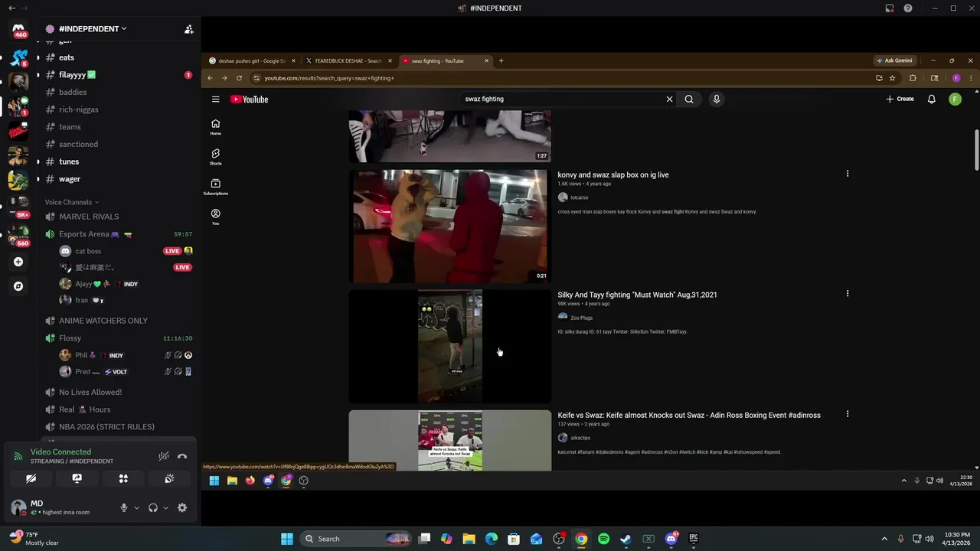980x551 pixels.
Task: Open Discord discover servers compass icon
Action: [x=18, y=286]
